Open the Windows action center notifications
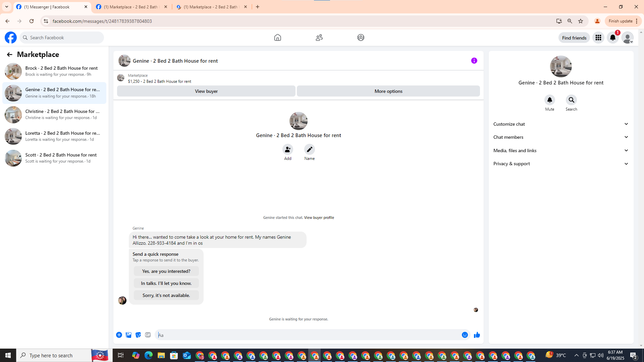Viewport: 644px width, 362px height. tap(634, 355)
